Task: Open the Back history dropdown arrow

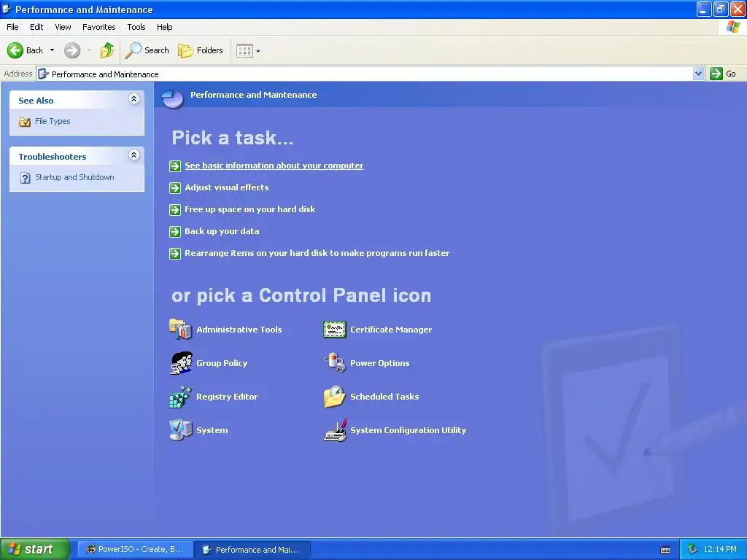Action: click(x=52, y=50)
